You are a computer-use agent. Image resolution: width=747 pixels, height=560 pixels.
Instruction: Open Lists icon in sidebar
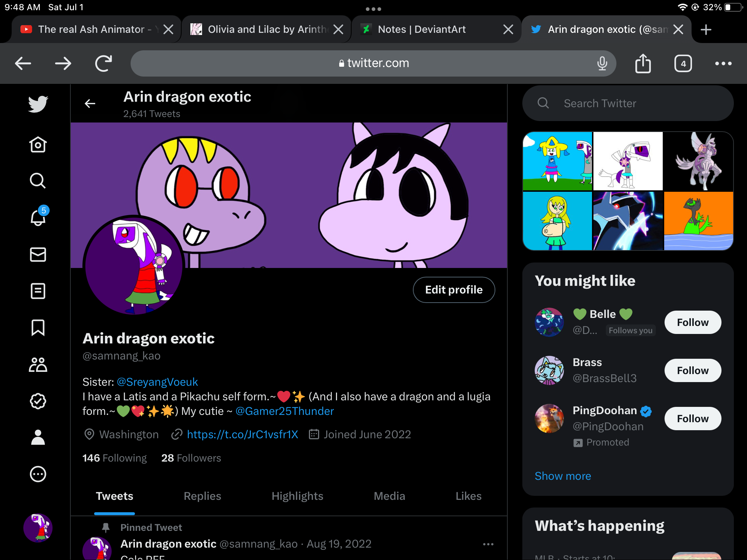point(38,291)
